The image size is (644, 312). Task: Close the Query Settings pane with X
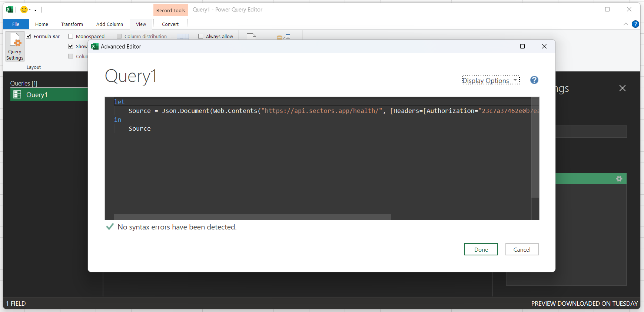tap(623, 88)
